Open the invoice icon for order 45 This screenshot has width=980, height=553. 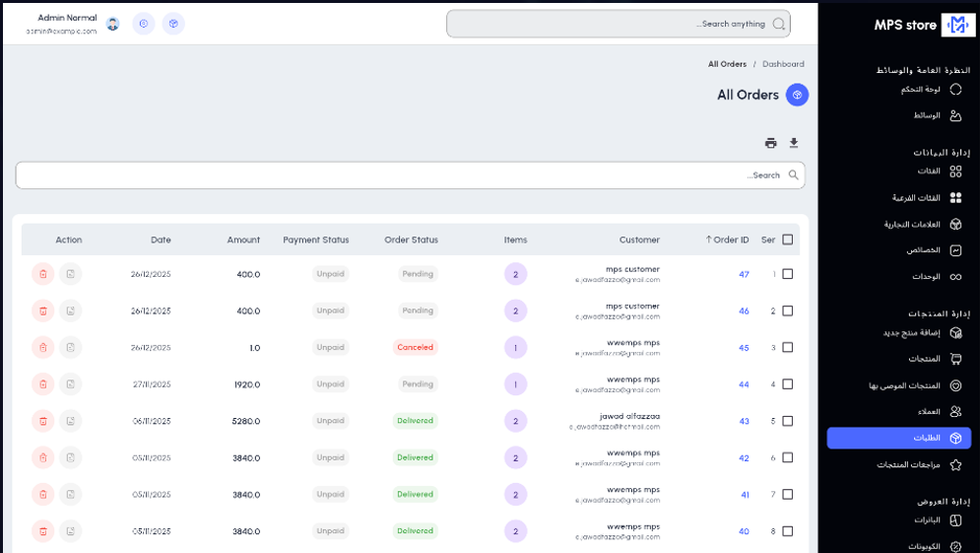point(70,347)
